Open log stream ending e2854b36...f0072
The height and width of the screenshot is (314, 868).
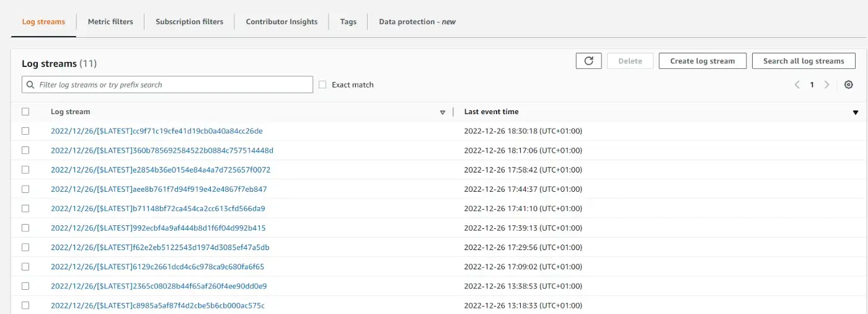point(161,169)
